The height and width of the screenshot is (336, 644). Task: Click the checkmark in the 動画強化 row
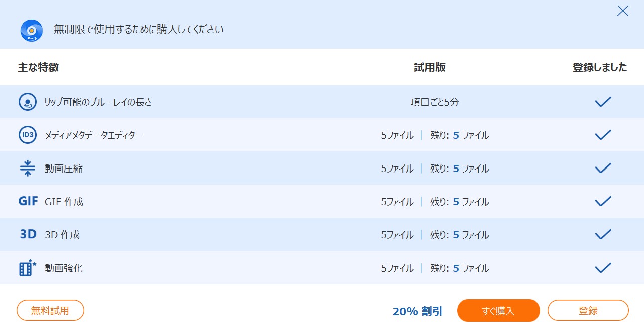[x=603, y=268]
